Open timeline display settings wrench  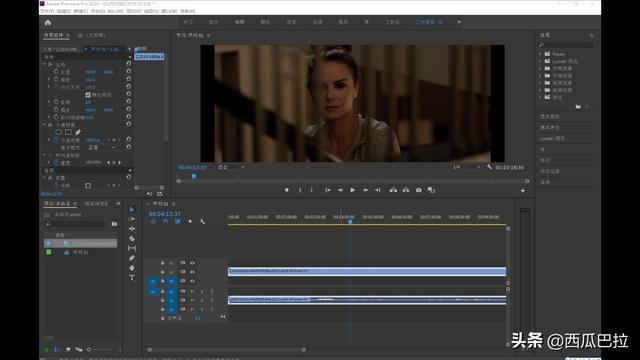point(202,221)
